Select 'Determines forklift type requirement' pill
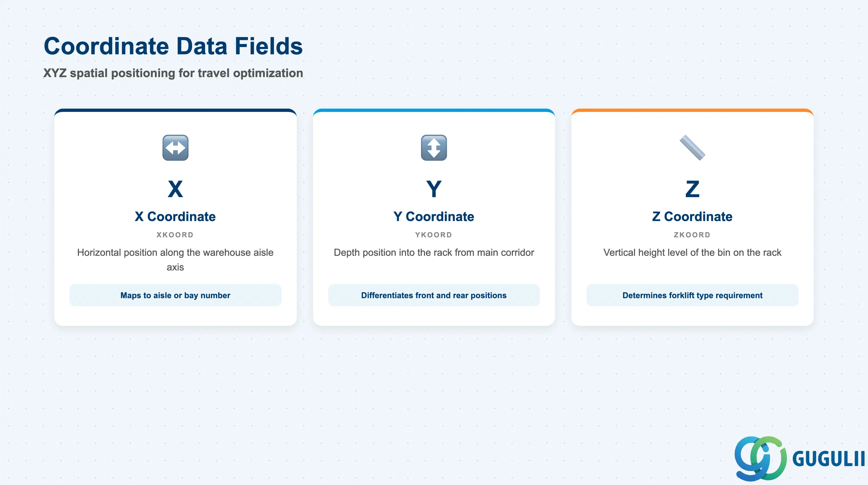Viewport: 868px width, 485px height. click(692, 295)
